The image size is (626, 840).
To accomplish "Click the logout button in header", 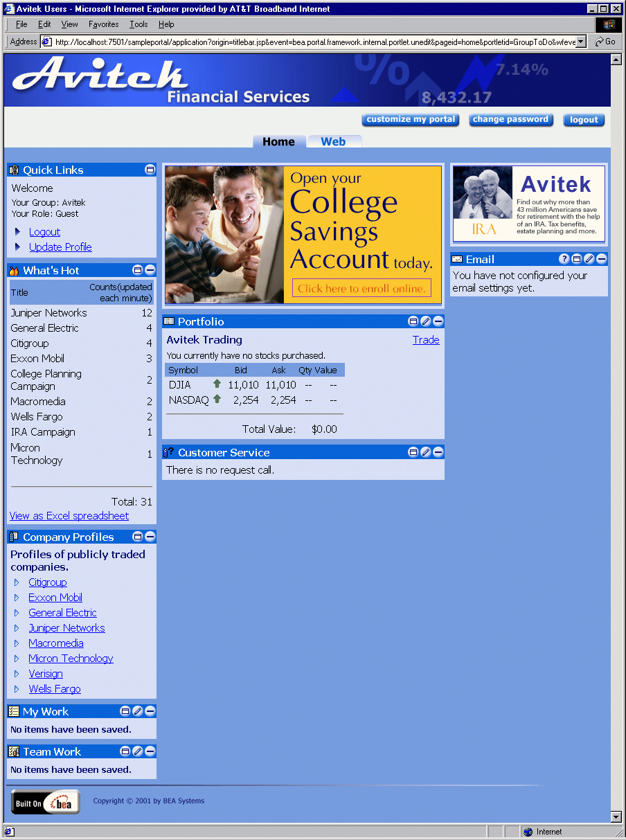I will 584,120.
